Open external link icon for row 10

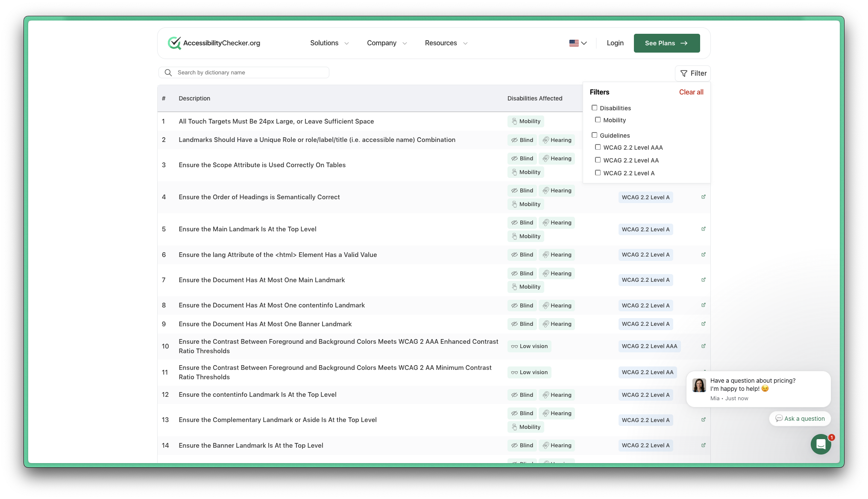click(703, 346)
